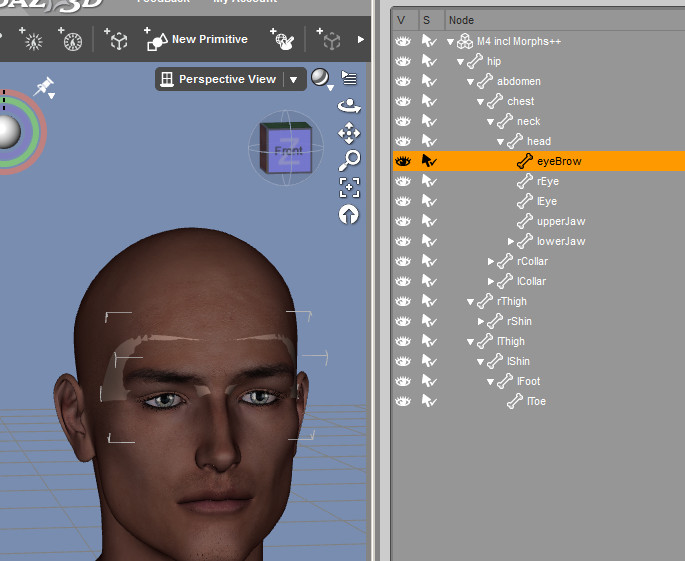This screenshot has height=561, width=685.
Task: Toggle selectability of lToe
Action: (429, 401)
